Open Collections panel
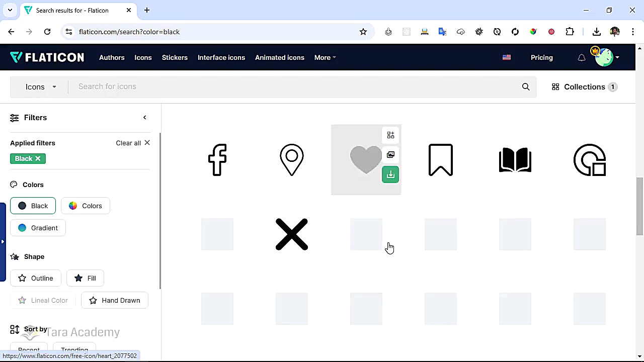Viewport: 644px width, 362px height. click(x=584, y=87)
